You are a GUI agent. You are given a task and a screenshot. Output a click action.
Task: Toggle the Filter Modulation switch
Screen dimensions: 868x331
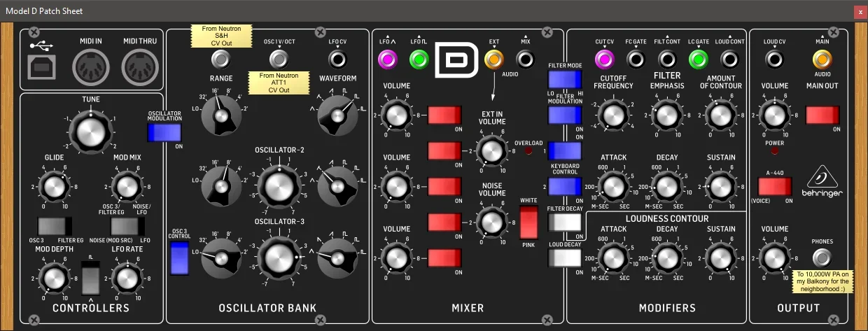point(566,115)
